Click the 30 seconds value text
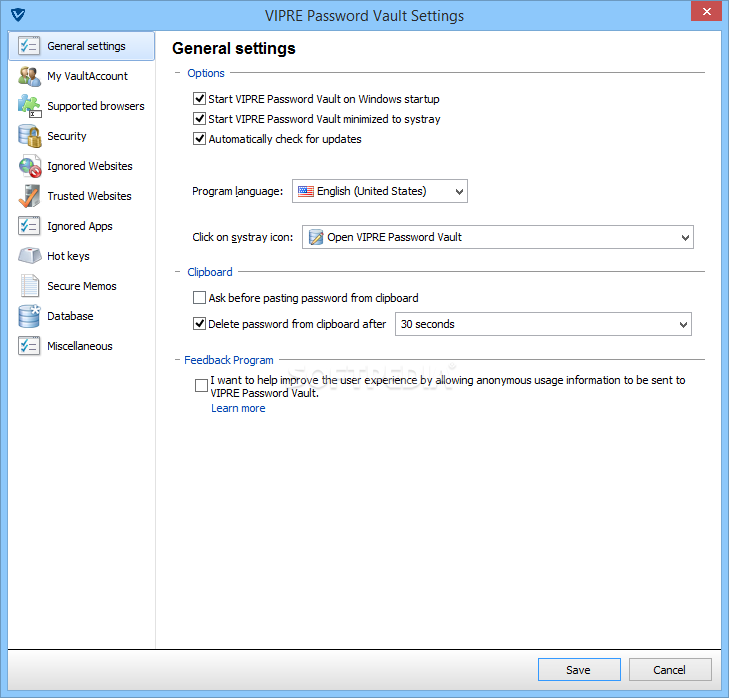 point(428,324)
